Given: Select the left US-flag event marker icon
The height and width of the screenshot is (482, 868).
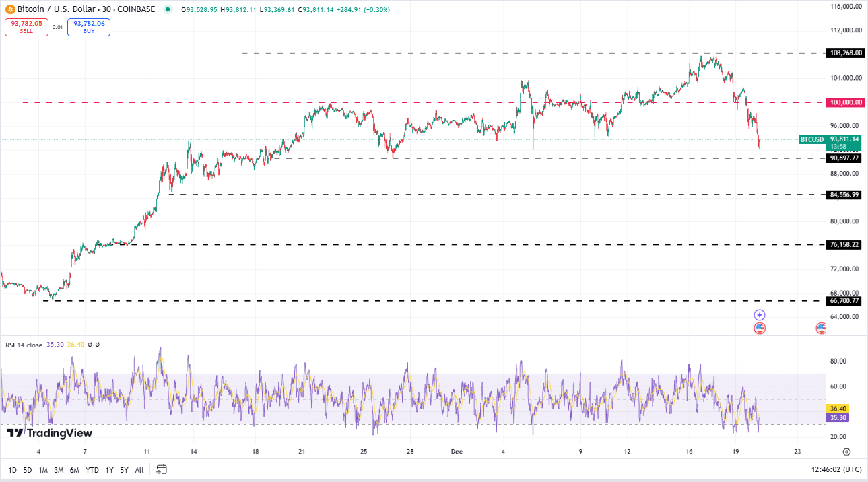Looking at the screenshot, I should click(760, 329).
